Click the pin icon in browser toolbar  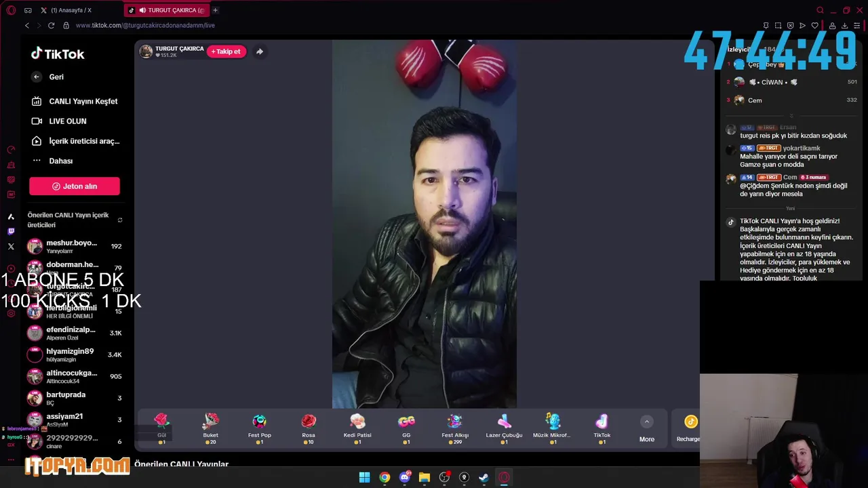[766, 26]
